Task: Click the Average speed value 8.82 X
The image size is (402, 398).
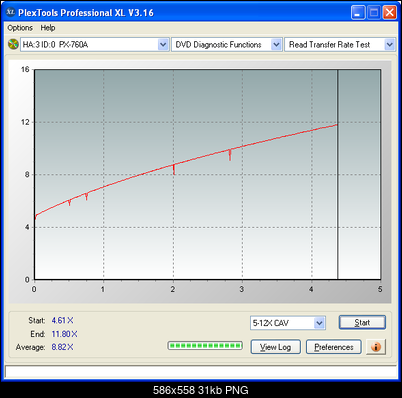Action: click(62, 347)
